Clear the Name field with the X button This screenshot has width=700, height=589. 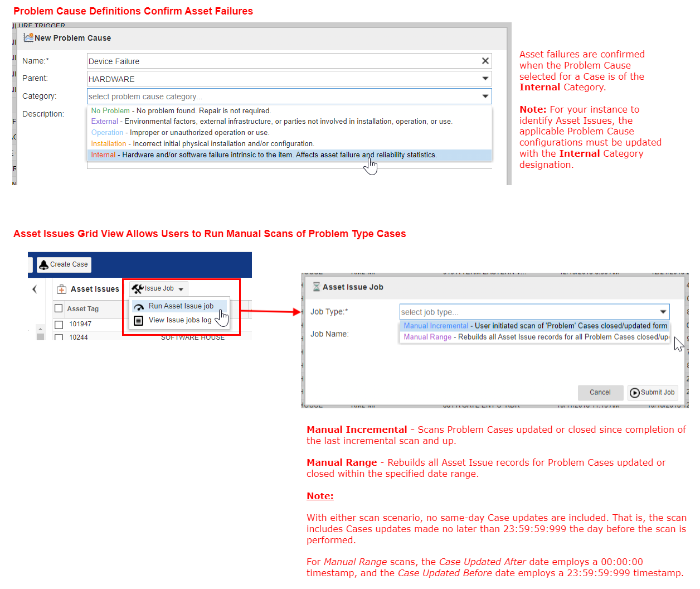484,61
